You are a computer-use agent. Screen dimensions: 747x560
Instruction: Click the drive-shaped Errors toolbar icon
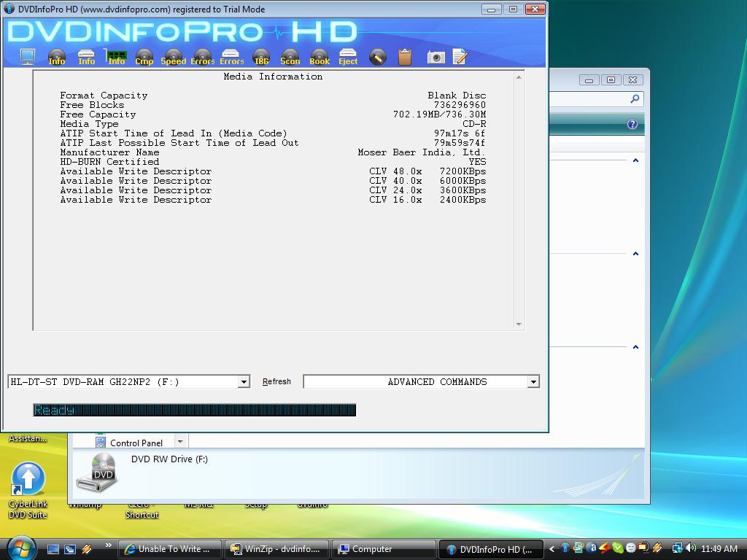pyautogui.click(x=231, y=57)
